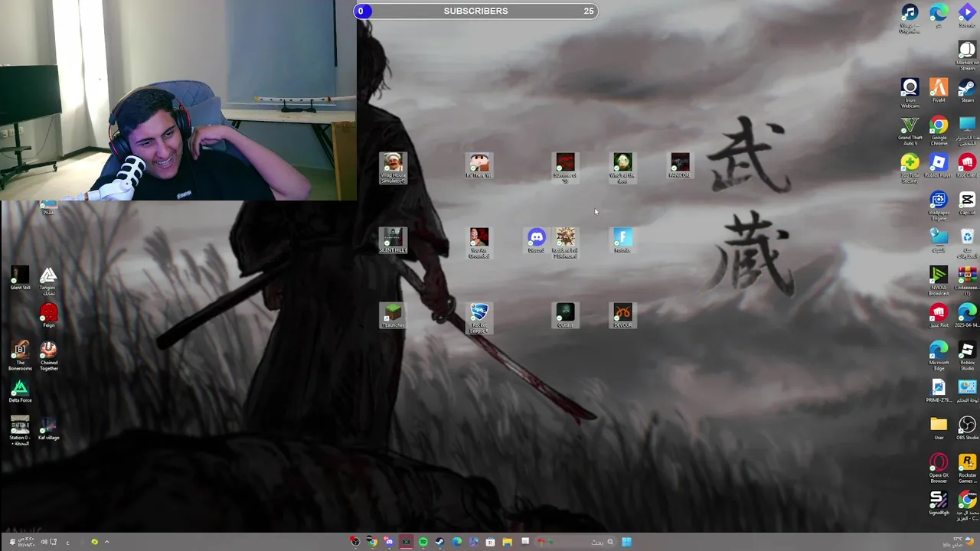Open Discord from the taskbar
The image size is (980, 551).
[389, 542]
